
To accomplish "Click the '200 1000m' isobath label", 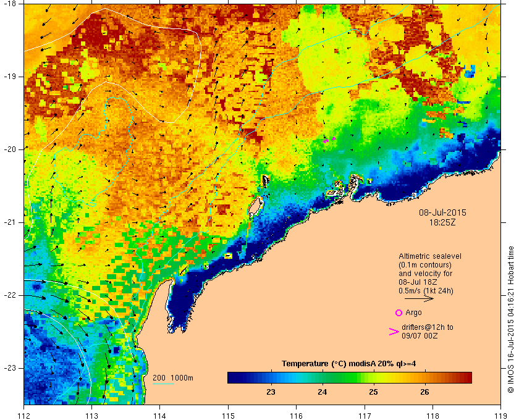I will [173, 378].
